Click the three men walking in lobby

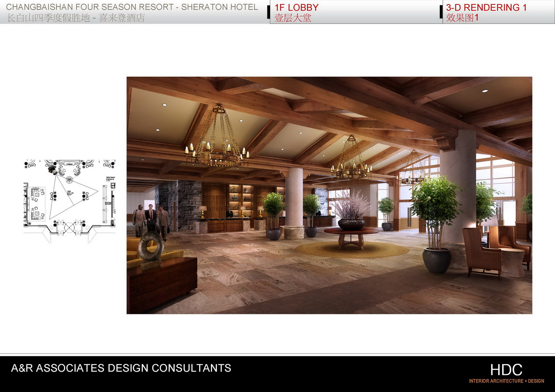tap(151, 219)
